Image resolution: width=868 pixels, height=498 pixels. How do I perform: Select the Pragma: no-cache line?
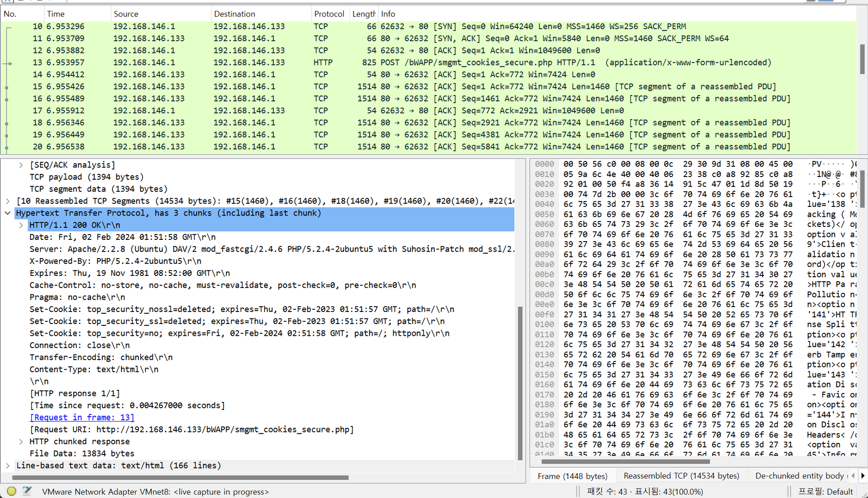coord(77,297)
